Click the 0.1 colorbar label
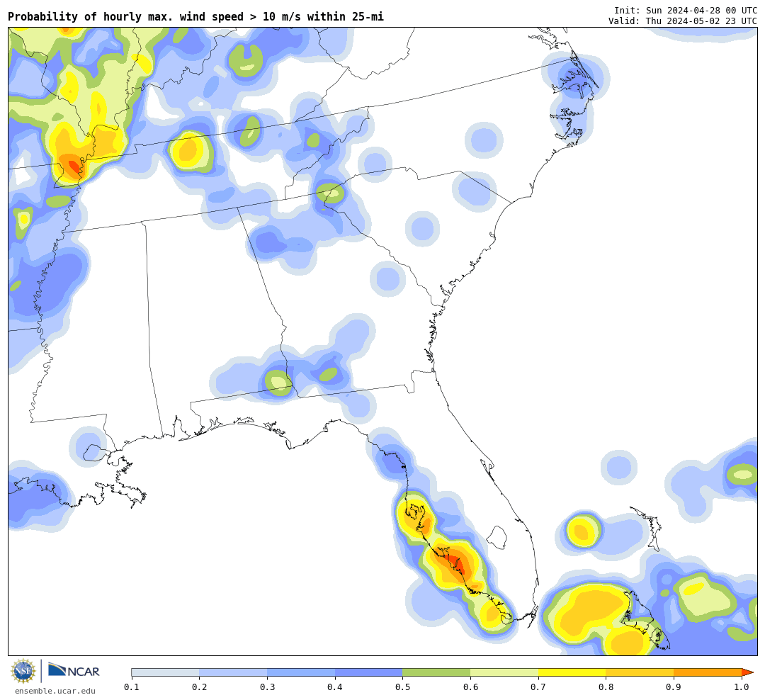 coord(132,687)
